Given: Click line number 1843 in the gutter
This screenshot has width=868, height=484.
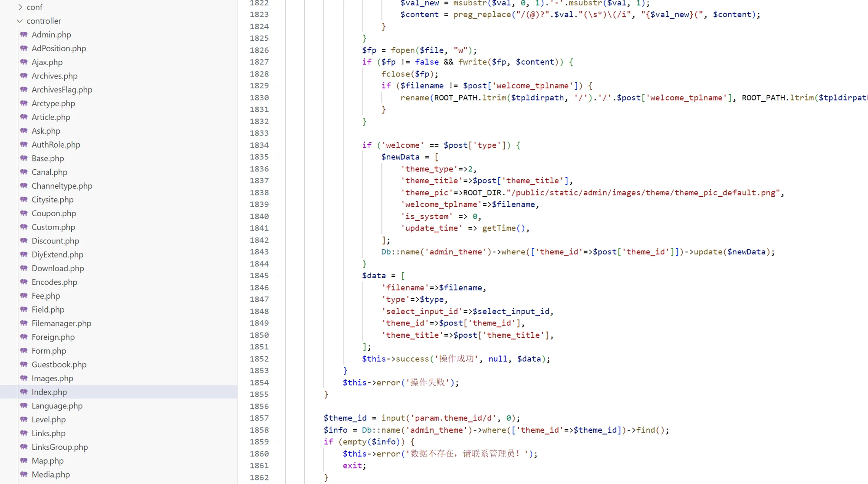Looking at the screenshot, I should 259,252.
